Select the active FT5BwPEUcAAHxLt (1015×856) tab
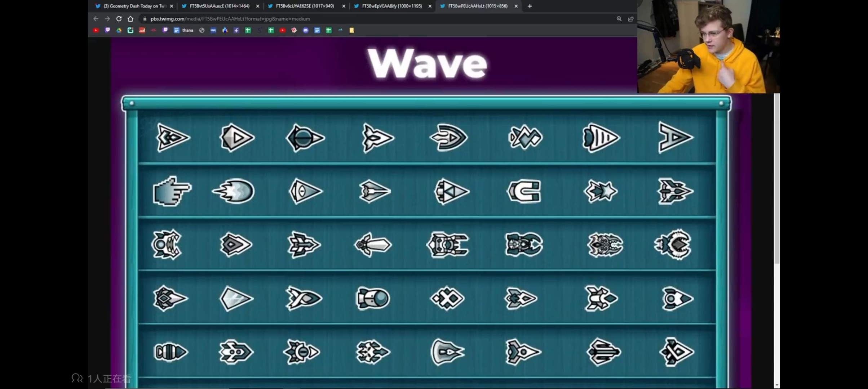868x389 pixels. click(478, 6)
